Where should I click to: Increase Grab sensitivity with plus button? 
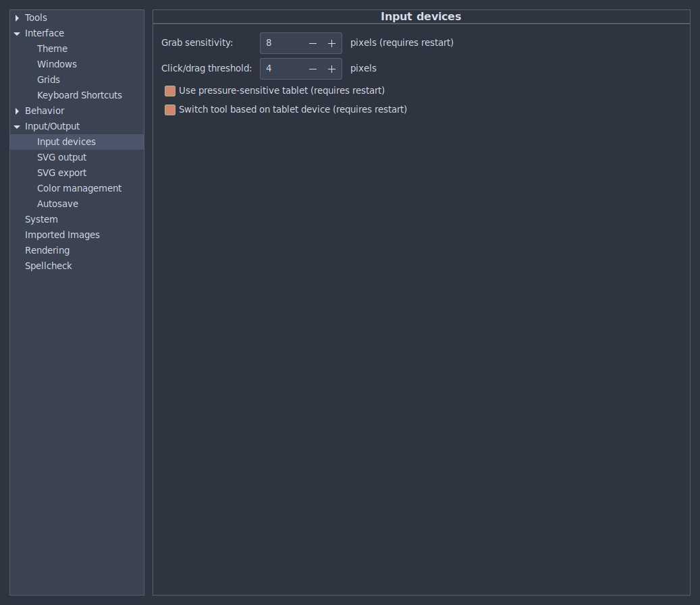tap(331, 43)
